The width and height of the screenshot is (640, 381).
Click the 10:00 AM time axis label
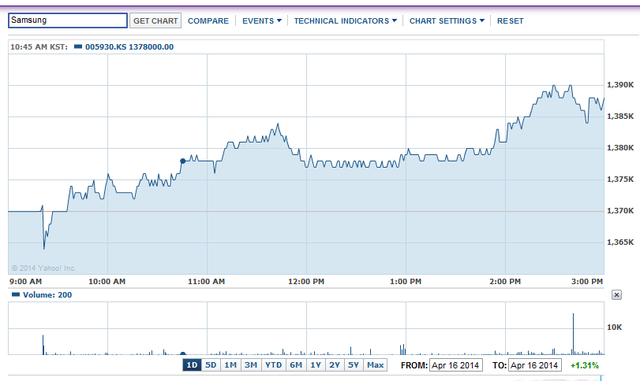107,281
